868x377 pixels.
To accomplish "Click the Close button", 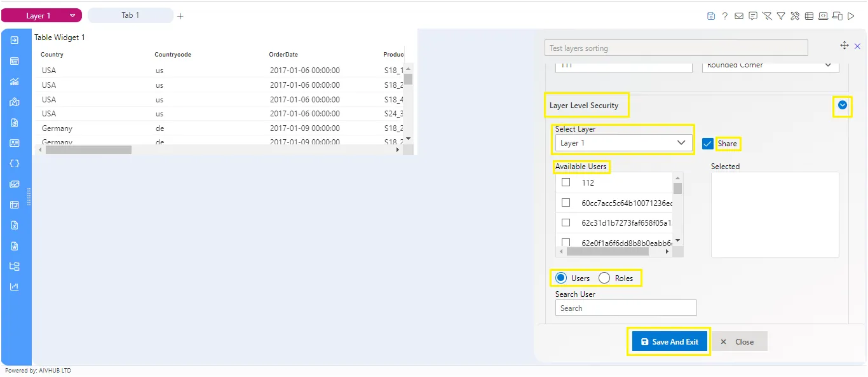I will point(740,342).
